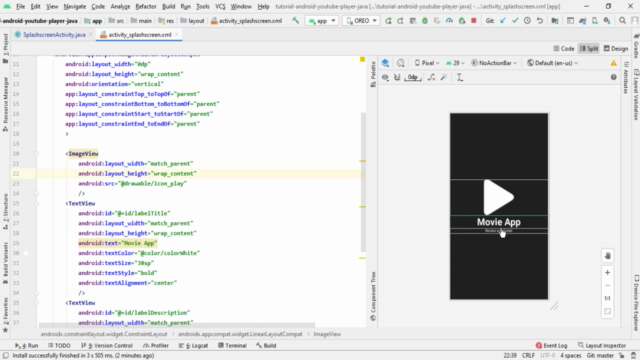The image size is (640, 360).
Task: Open the Terminal tool window
Action: 232,345
